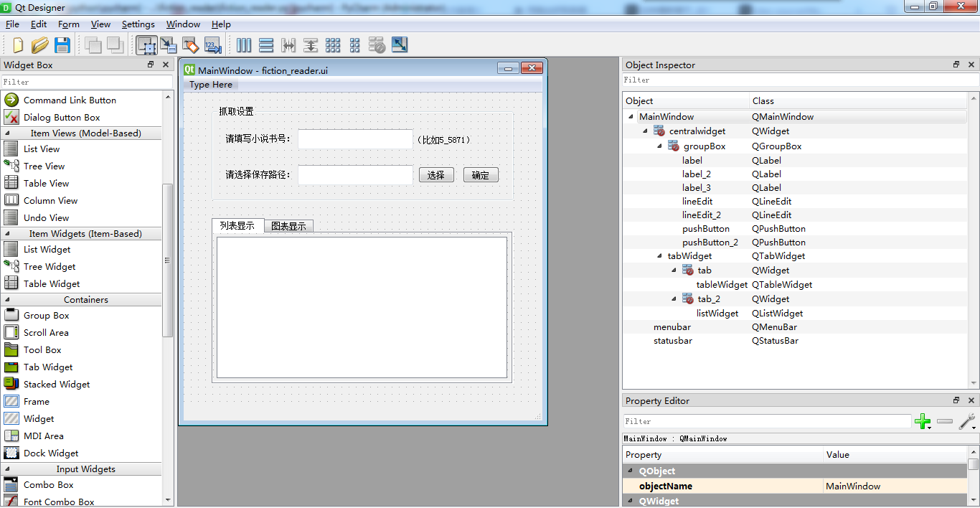This screenshot has height=508, width=980.
Task: Float the Object Inspector panel
Action: tap(956, 65)
